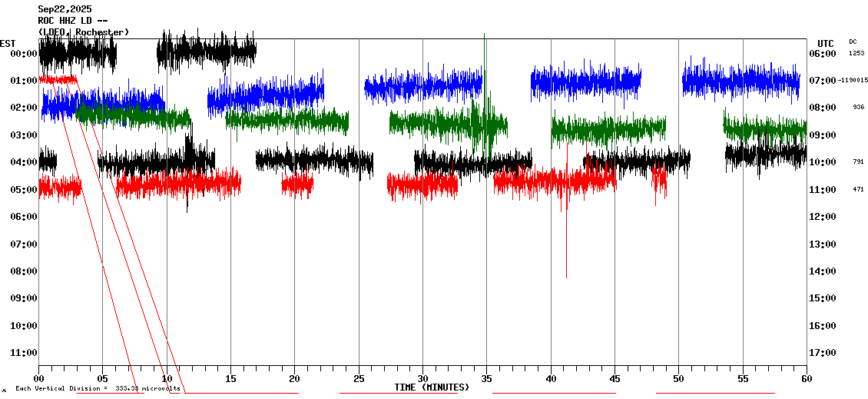
Task: Click the 11:00 EST time label
Action: 24,353
